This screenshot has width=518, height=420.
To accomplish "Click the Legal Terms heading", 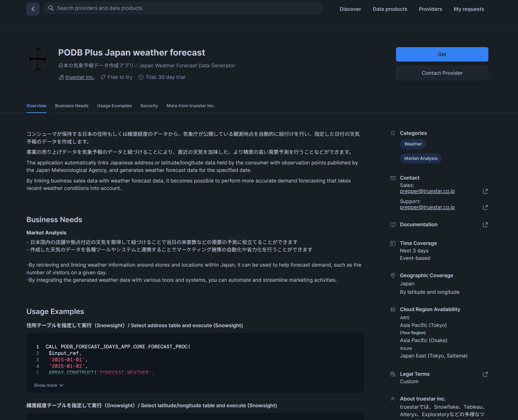I will pyautogui.click(x=415, y=374).
